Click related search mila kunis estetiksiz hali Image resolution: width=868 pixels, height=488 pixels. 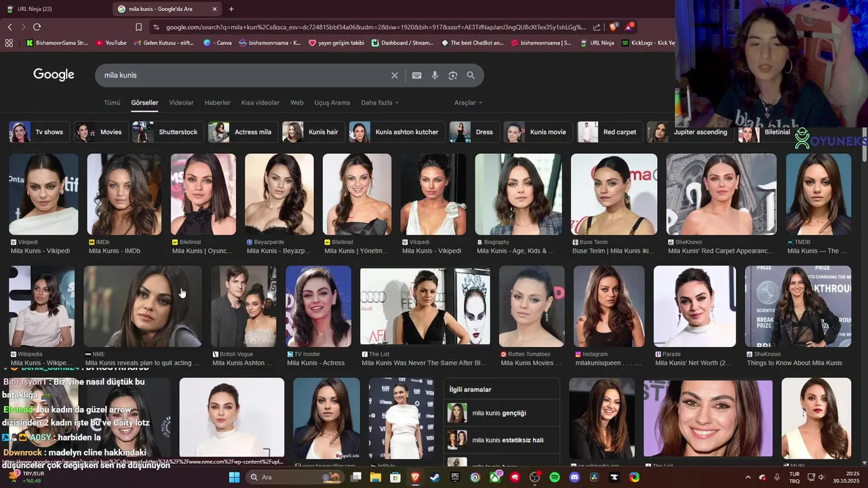click(x=502, y=441)
